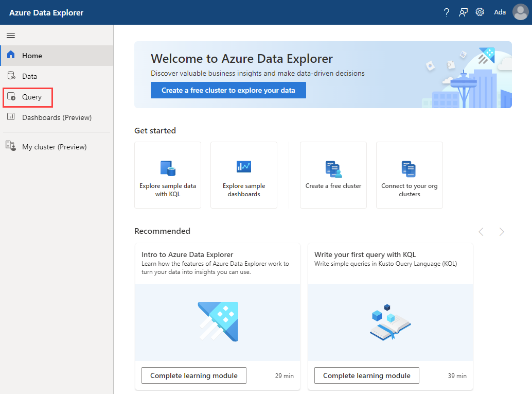The image size is (532, 394).
Task: Open Intro to Azure Data Explorer thumbnail
Action: click(218, 322)
